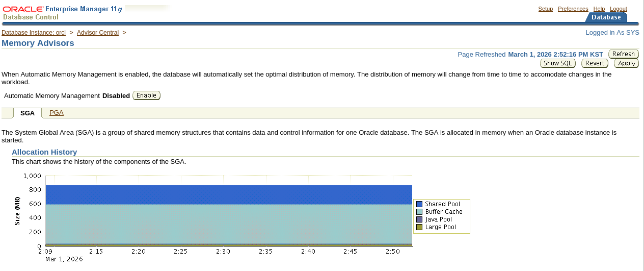This screenshot has width=644, height=271.
Task: Enable Automatic Memory Management
Action: click(146, 95)
